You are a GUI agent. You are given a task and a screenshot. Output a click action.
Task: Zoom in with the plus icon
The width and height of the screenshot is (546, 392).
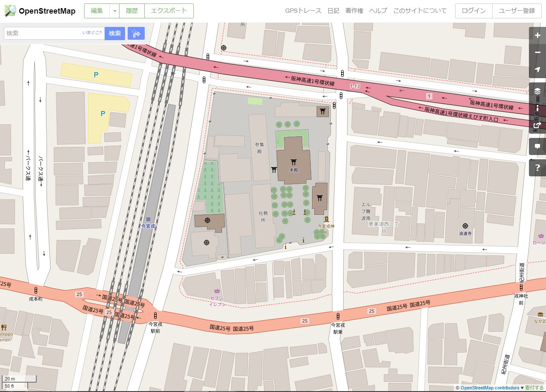(x=537, y=35)
